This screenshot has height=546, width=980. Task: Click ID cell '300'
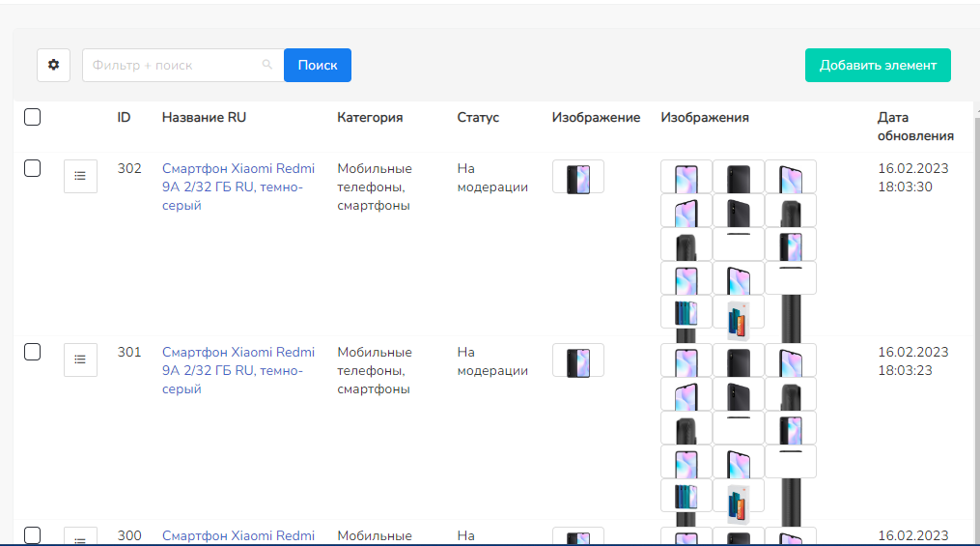[x=129, y=536]
